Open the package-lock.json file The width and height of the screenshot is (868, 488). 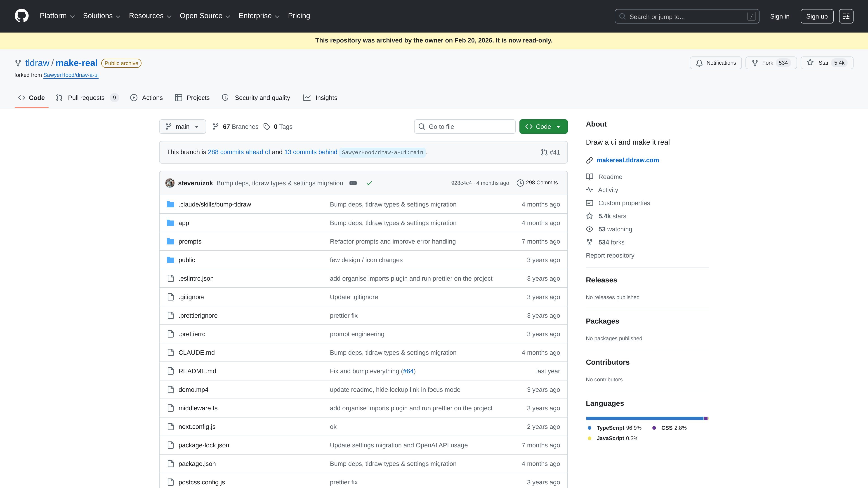[203, 445]
